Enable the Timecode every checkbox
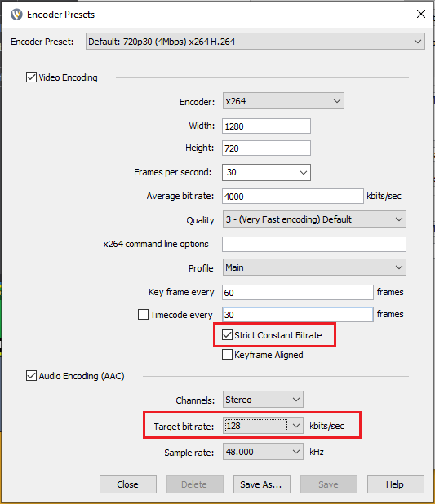This screenshot has height=504, width=435. tap(143, 314)
